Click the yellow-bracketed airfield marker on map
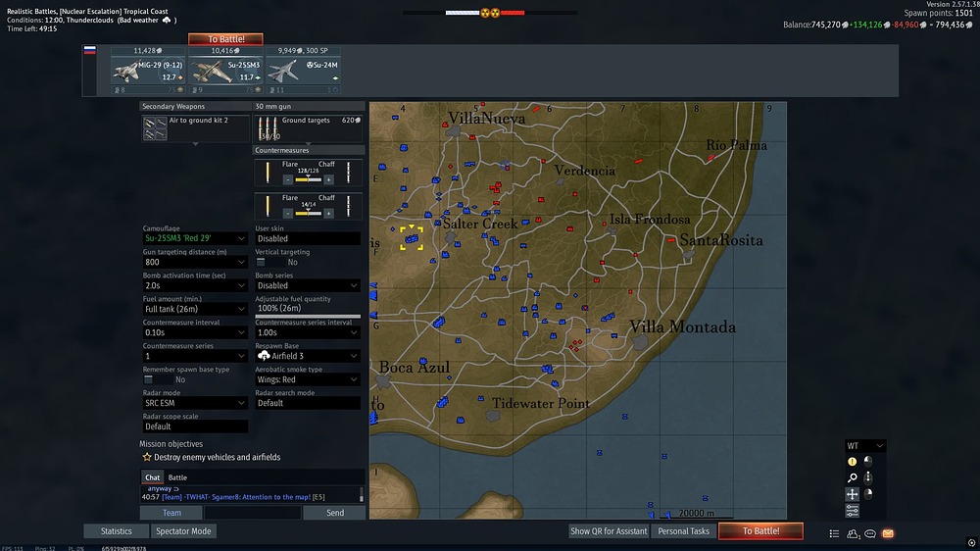The image size is (980, 551). point(412,237)
